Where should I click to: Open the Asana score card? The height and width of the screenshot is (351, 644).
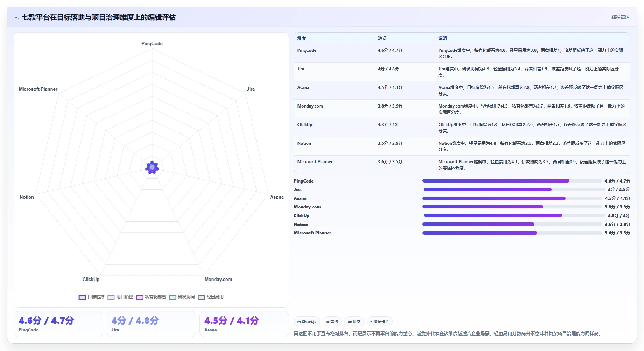[x=244, y=324]
